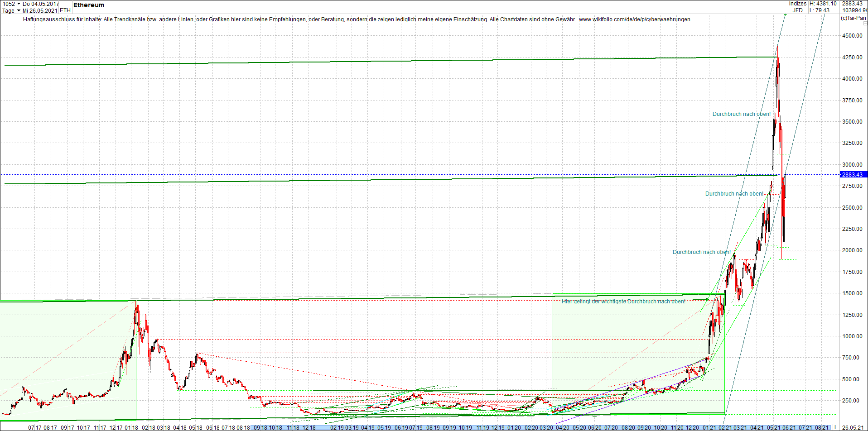The image size is (868, 431).
Task: Click the low value L: 79.43
Action: [x=820, y=10]
